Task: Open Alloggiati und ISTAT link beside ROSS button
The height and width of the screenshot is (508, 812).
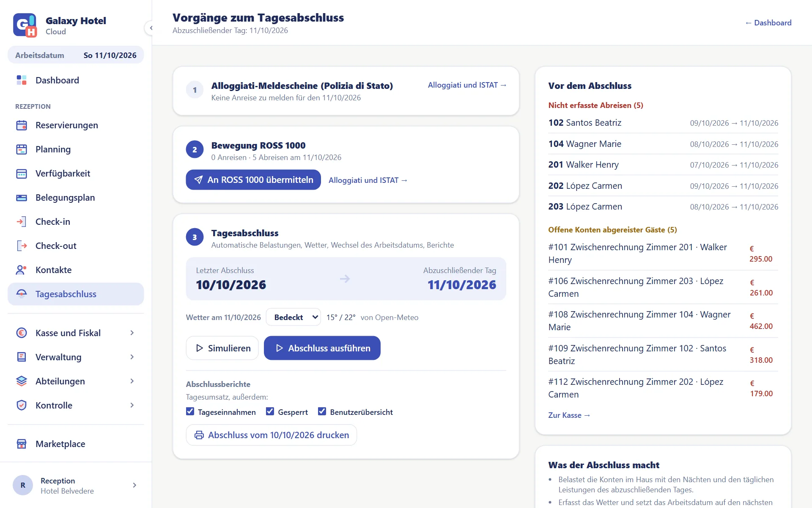Action: tap(368, 180)
